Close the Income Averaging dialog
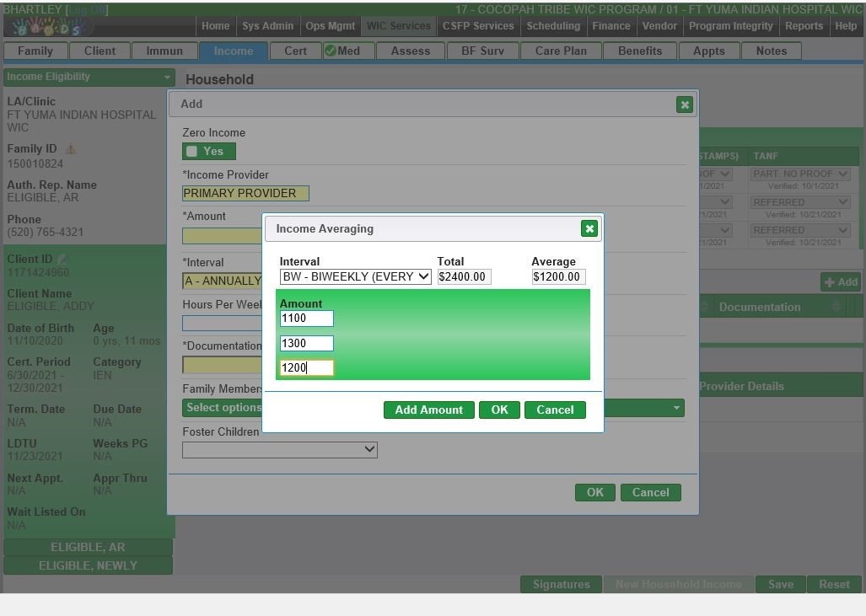Image resolution: width=866 pixels, height=616 pixels. pos(589,228)
